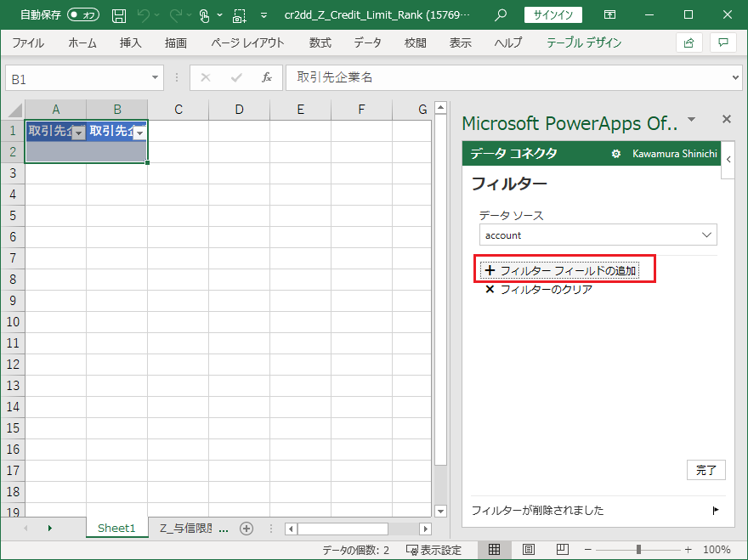This screenshot has height=560, width=748.
Task: Open the 校閲 ribbon tab
Action: (415, 43)
